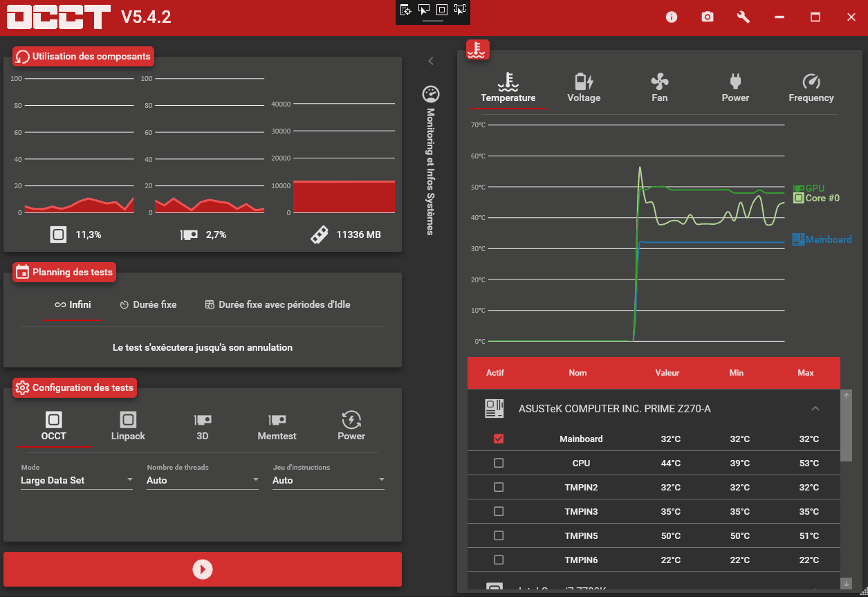The height and width of the screenshot is (597, 868).
Task: Open settings via the wrench icon
Action: pos(744,17)
